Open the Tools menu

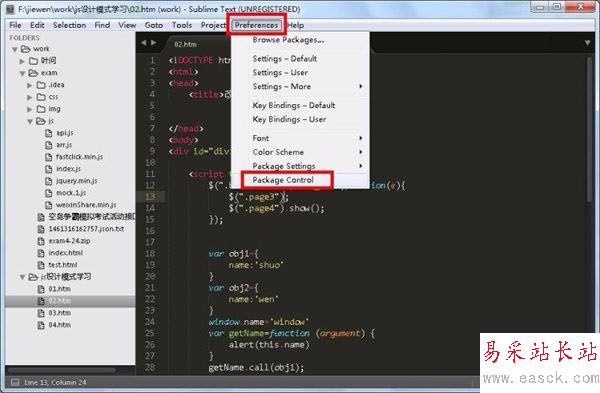click(182, 25)
